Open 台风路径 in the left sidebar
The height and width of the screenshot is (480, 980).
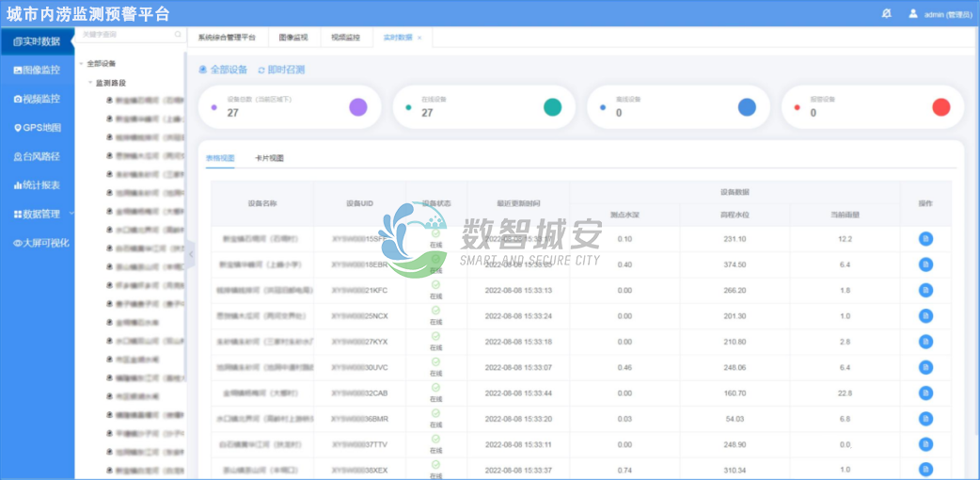37,156
